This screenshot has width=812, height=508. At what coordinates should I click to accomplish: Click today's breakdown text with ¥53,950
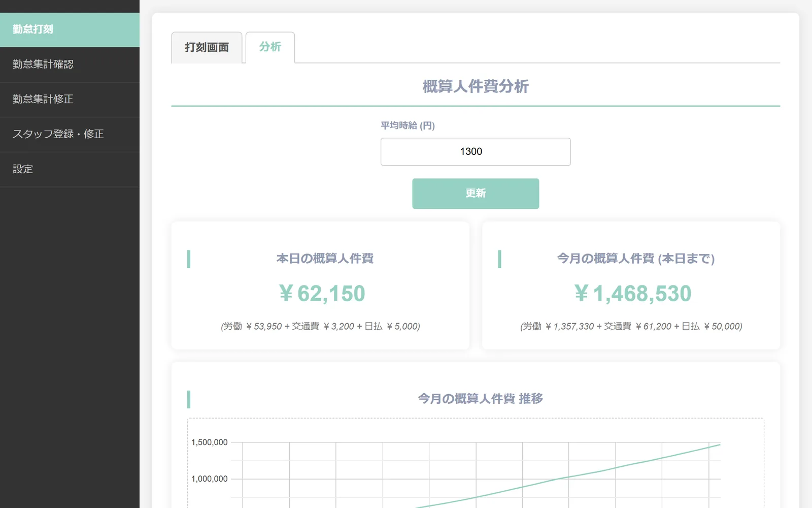[x=320, y=326]
